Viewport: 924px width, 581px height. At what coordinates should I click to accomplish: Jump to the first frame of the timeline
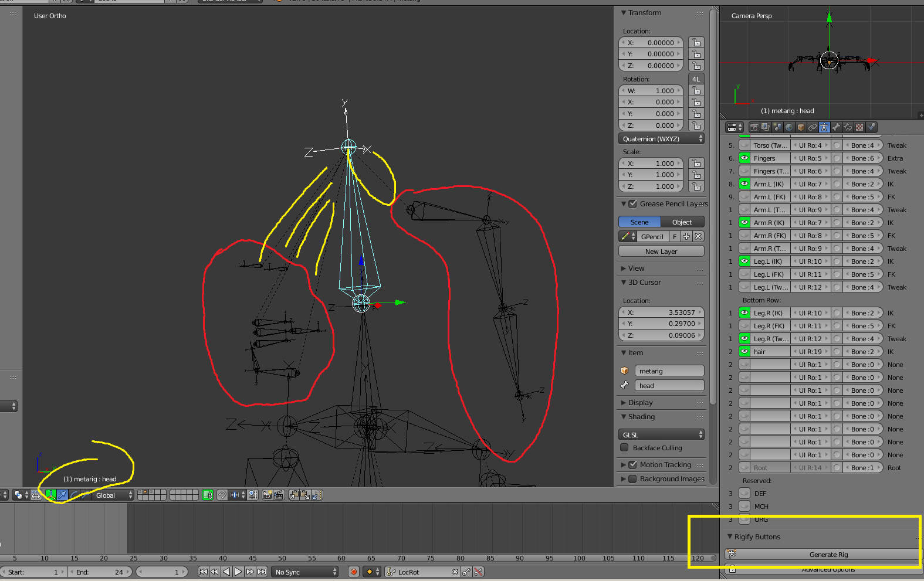203,572
